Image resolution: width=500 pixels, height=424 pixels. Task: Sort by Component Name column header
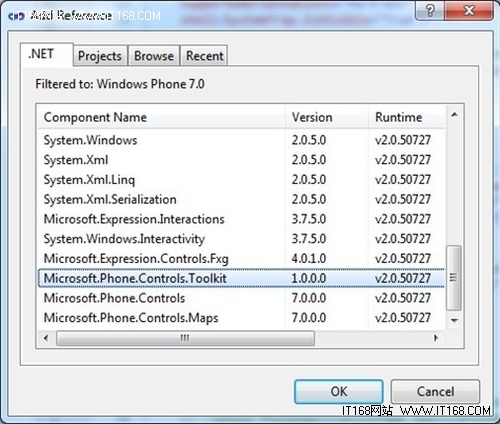click(x=162, y=117)
